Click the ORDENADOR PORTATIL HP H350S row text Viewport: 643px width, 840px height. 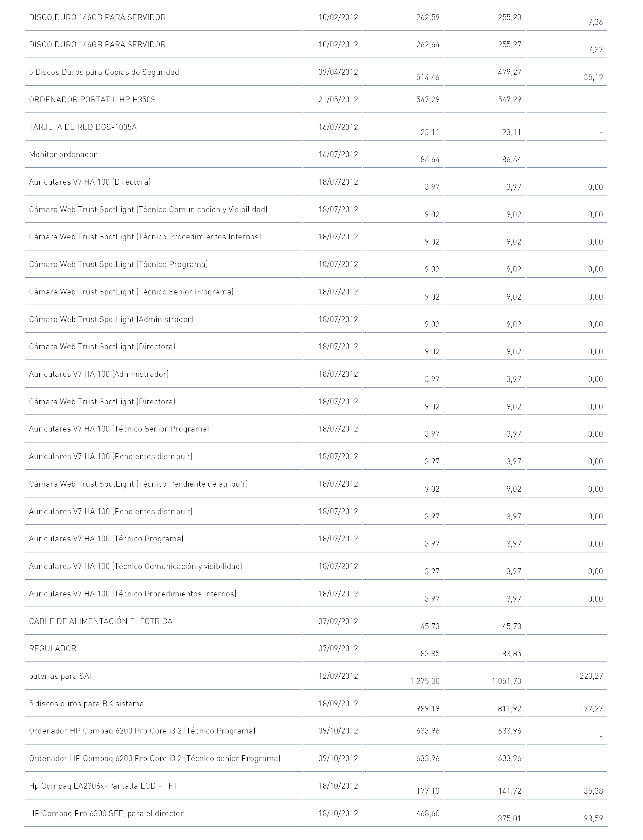(92, 100)
